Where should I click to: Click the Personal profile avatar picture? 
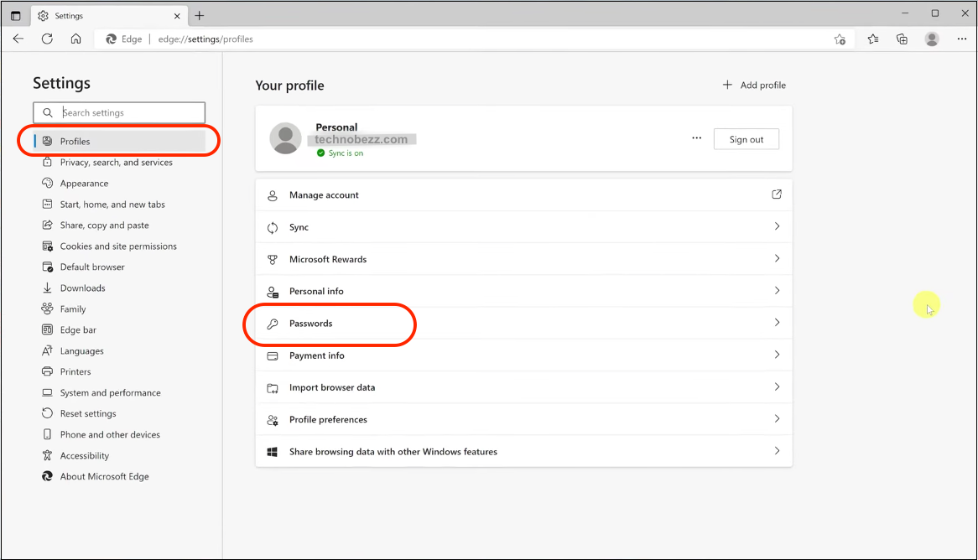pyautogui.click(x=286, y=138)
